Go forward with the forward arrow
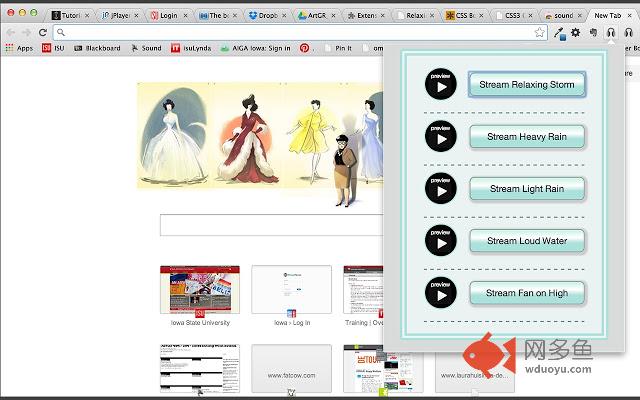Image resolution: width=640 pixels, height=400 pixels. (x=27, y=32)
